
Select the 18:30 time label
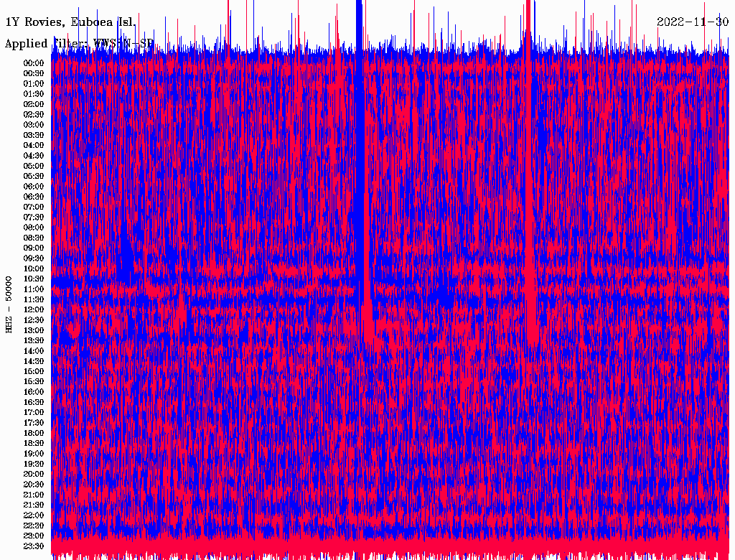pyautogui.click(x=34, y=443)
